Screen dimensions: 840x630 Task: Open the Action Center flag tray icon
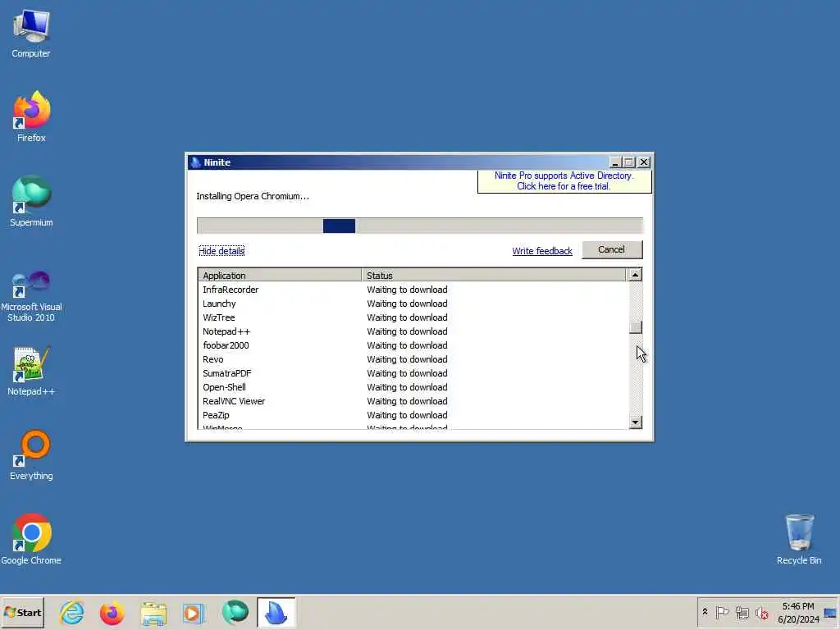point(722,612)
